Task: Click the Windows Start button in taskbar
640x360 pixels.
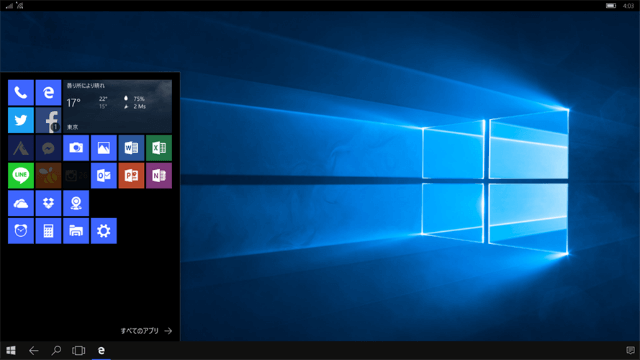Action: click(11, 350)
